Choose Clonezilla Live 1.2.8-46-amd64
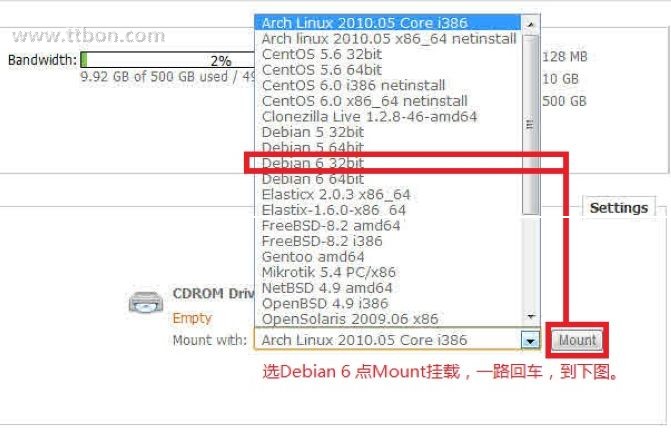Screen dimensions: 671x435 coord(389,116)
